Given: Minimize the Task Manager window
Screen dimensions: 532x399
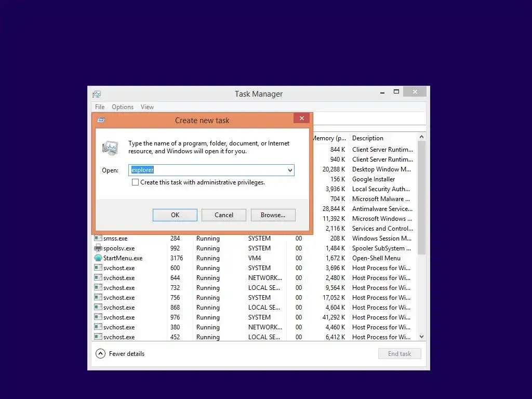Looking at the screenshot, I should pos(382,92).
